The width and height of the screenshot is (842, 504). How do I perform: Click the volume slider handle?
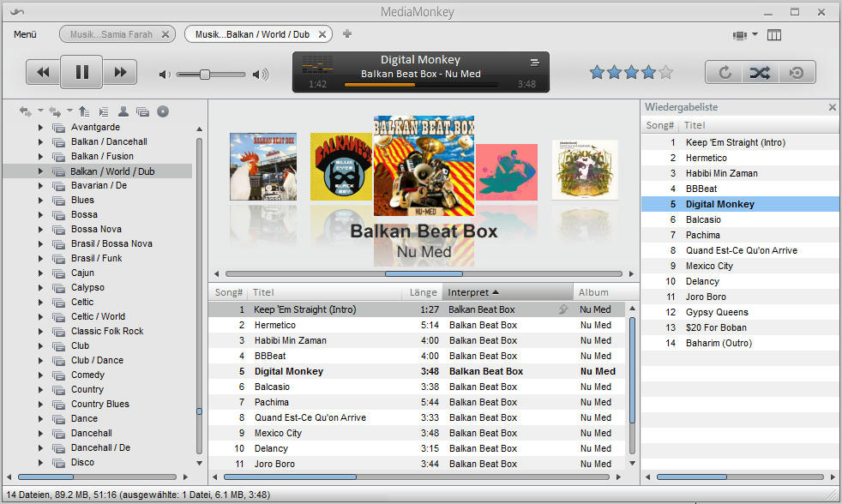click(x=205, y=75)
